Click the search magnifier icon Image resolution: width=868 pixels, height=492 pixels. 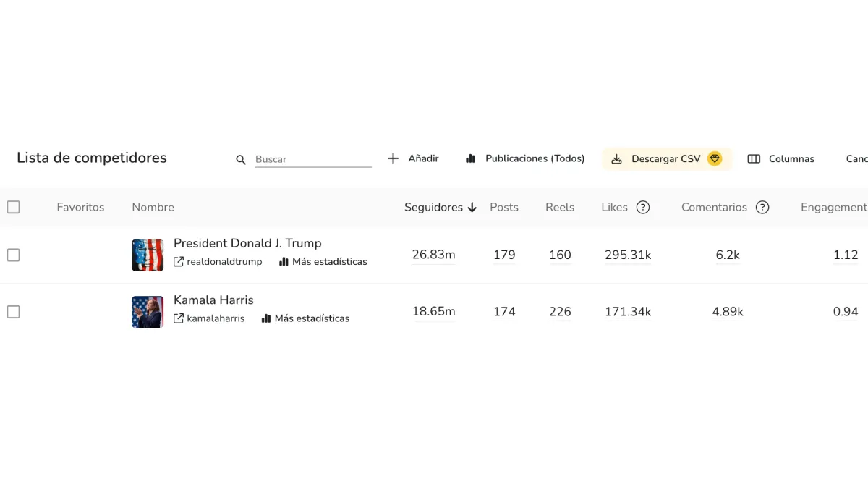tap(240, 159)
